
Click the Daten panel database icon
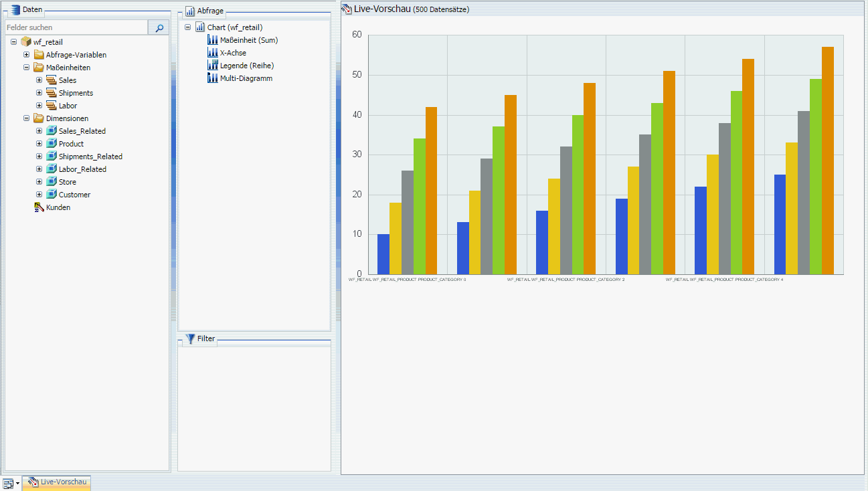click(x=15, y=9)
